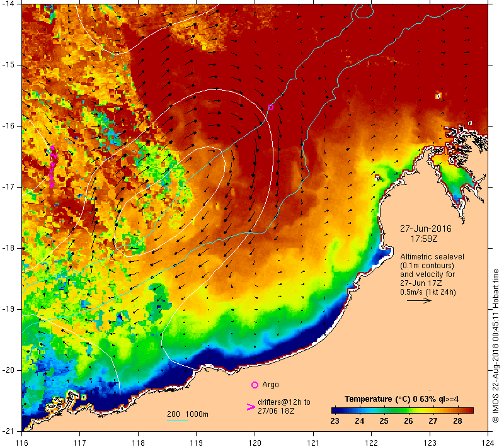
Task: Click the magenta drifter track near 116.5
Action: coord(52,166)
